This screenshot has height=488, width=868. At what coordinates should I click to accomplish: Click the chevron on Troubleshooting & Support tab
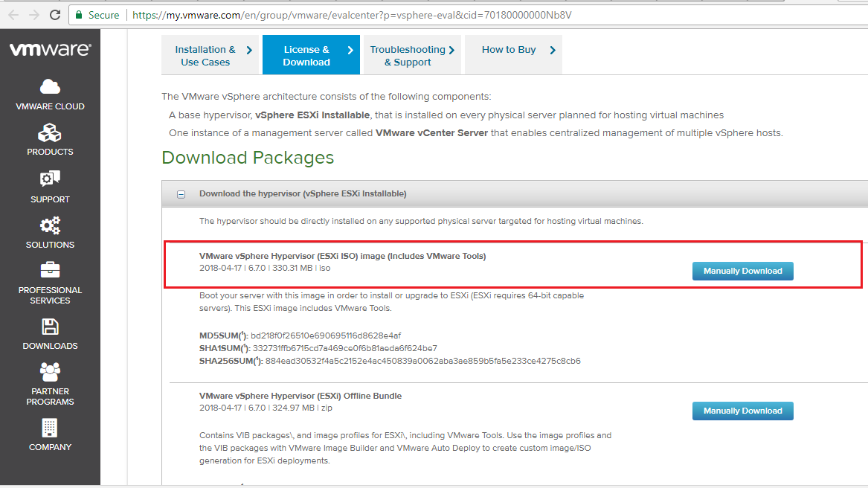[451, 50]
